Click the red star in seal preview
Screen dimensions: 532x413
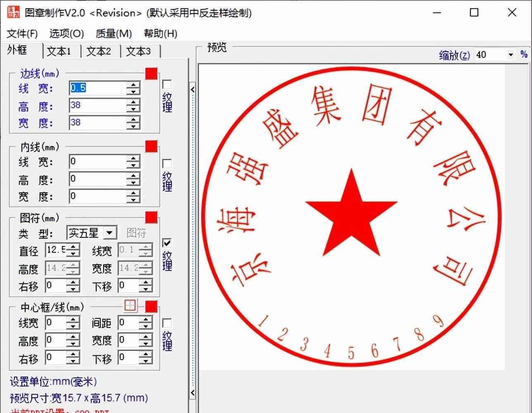(351, 215)
